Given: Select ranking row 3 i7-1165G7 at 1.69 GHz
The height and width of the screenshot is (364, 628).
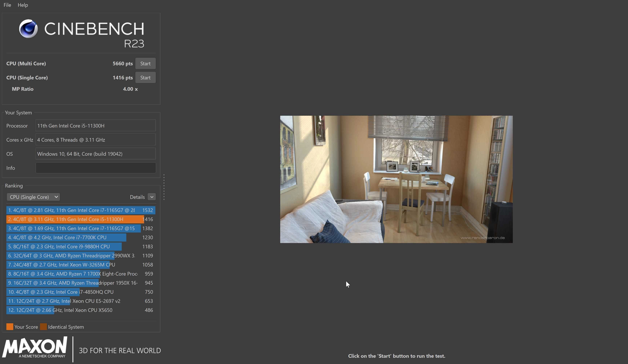Looking at the screenshot, I should pyautogui.click(x=81, y=228).
